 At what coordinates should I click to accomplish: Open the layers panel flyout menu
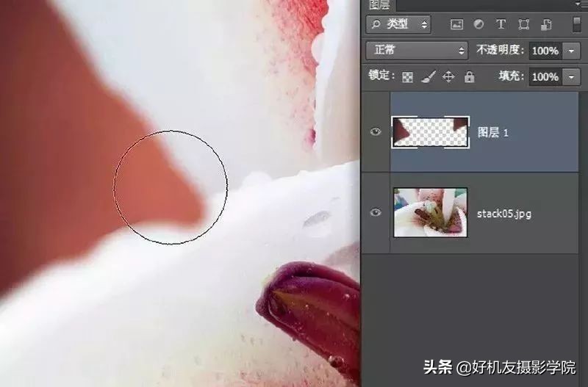tap(581, 4)
